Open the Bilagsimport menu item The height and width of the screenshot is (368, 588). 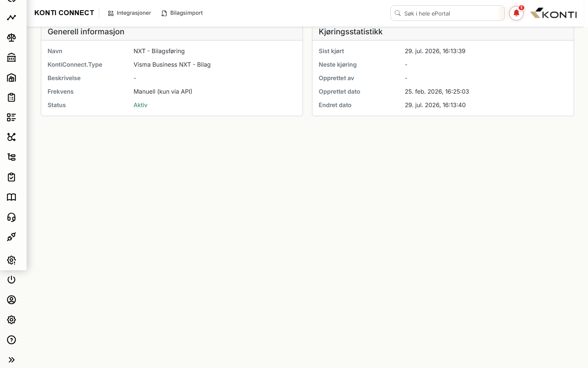(182, 13)
